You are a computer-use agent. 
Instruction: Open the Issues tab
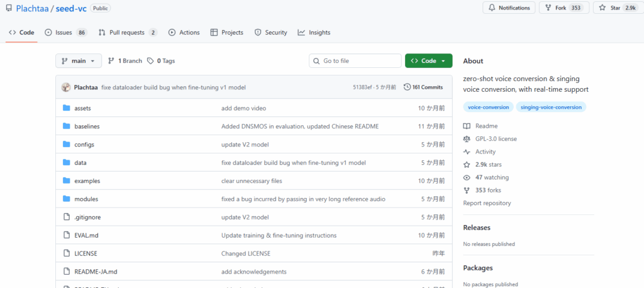(66, 33)
